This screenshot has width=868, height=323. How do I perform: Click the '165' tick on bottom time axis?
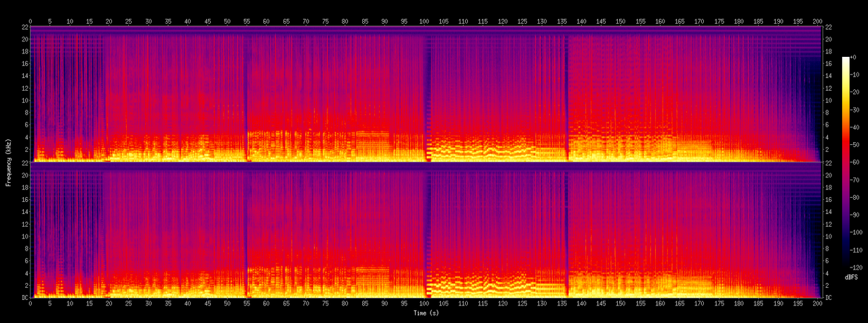click(x=679, y=304)
